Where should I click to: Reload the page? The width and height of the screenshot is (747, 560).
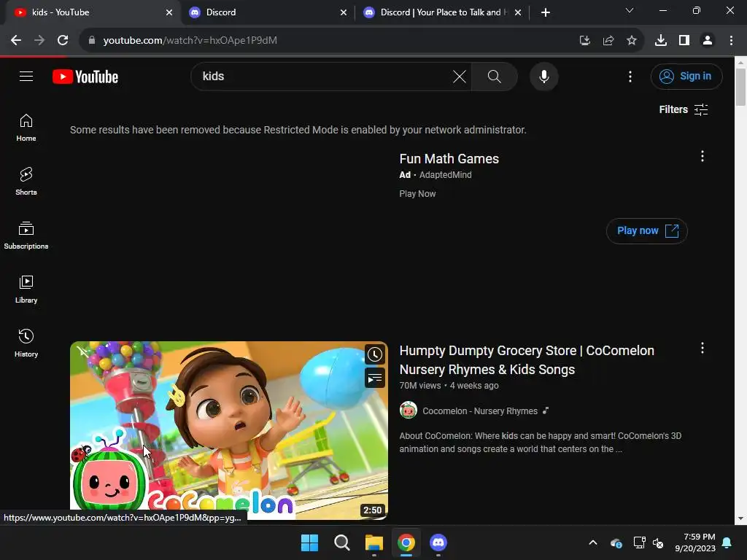click(x=63, y=41)
